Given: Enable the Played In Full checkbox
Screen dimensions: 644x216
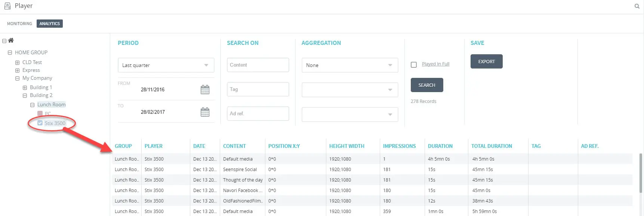Looking at the screenshot, I should click(x=414, y=65).
